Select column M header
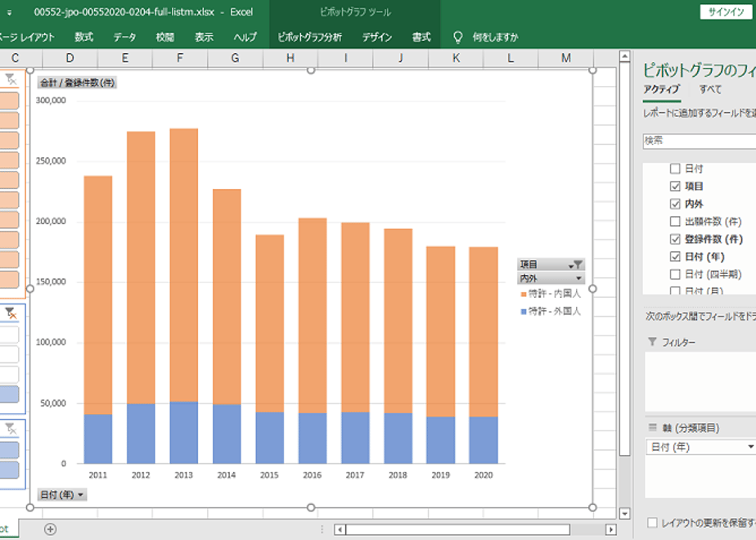Screen dimensions: 756x540 pyautogui.click(x=566, y=58)
